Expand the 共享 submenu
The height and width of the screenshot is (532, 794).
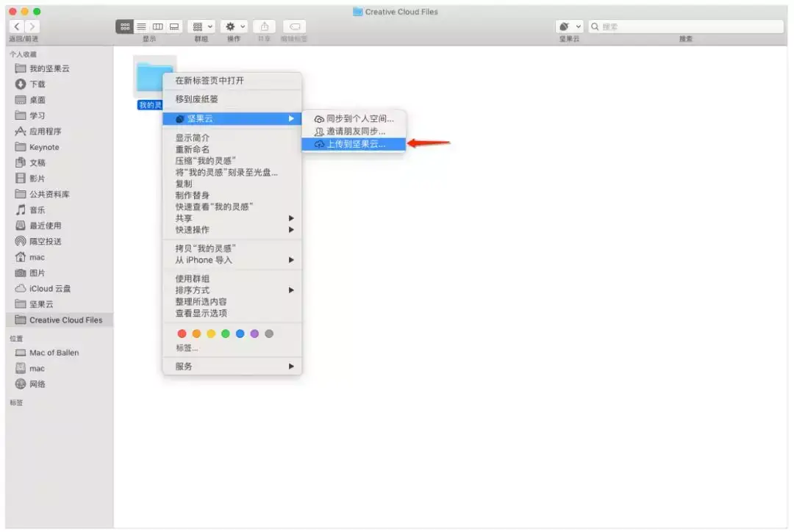(232, 218)
